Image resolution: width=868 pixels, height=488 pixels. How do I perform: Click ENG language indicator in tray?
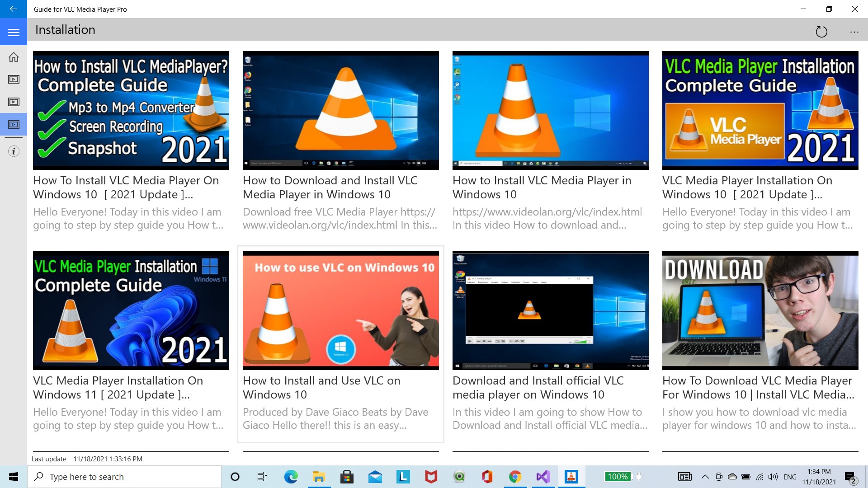tap(790, 477)
